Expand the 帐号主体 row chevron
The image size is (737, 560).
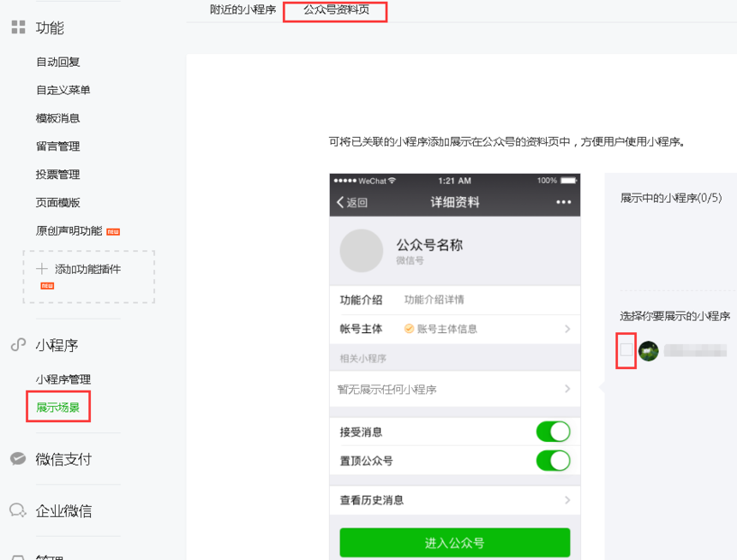567,329
